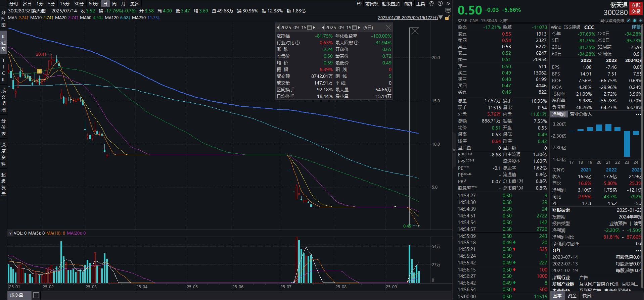Click the 立即交易 red trade button
The image size is (644, 300).
[636, 8]
